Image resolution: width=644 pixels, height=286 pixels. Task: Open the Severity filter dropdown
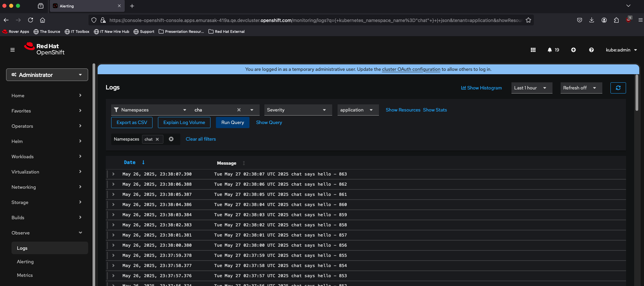click(x=298, y=110)
